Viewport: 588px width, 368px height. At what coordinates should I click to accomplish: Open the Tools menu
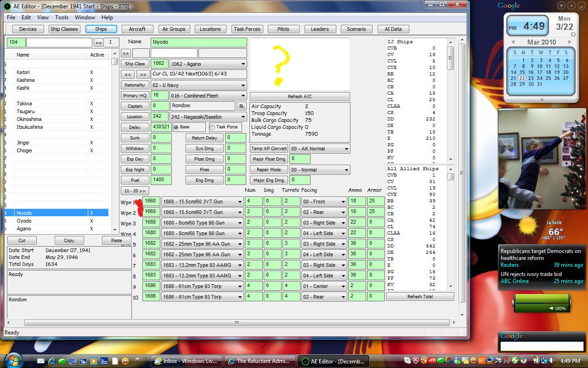coord(62,17)
